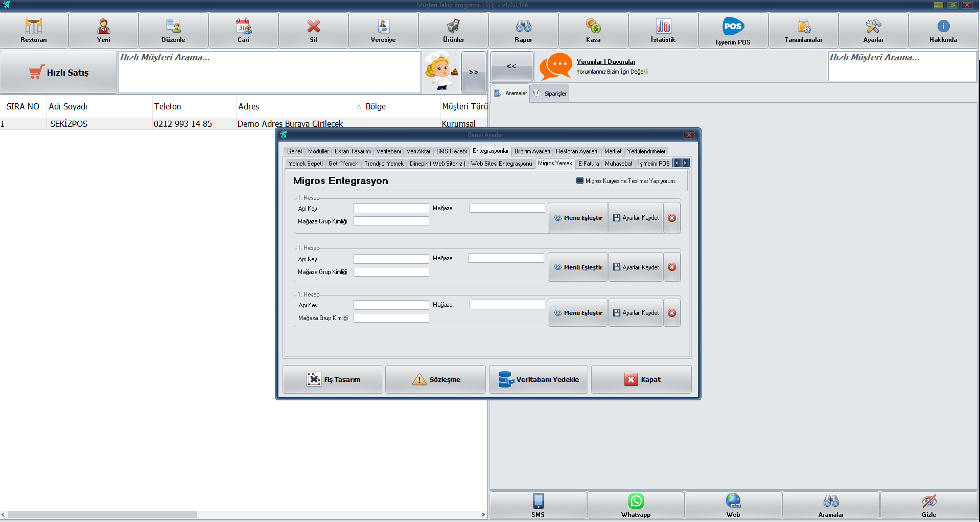Toggle Migros Kuryesine Teslimat Yapıyorum checkbox
This screenshot has width=980, height=522.
[x=580, y=180]
